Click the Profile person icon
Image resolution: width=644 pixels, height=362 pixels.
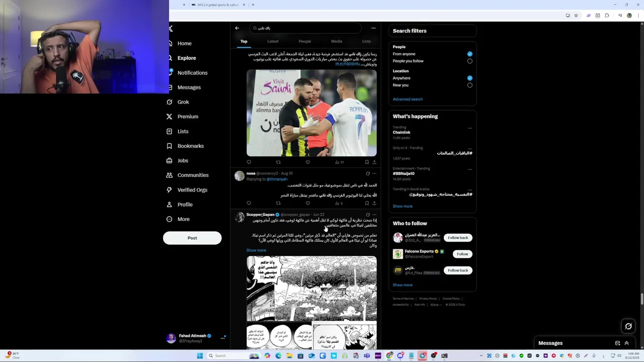point(170,205)
